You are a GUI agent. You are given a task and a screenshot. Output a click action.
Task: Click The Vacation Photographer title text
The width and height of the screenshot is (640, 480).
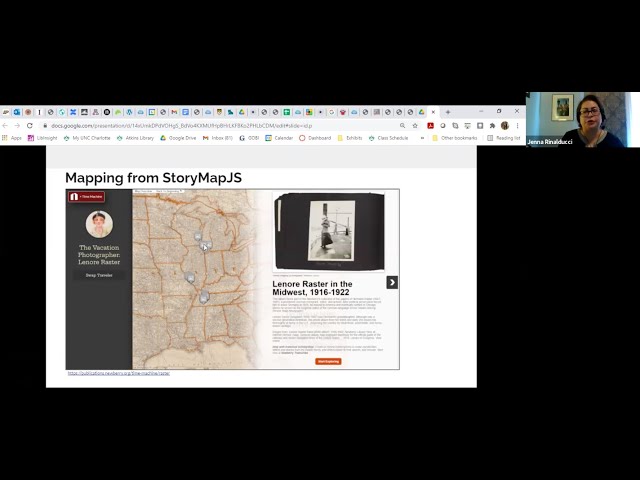99,255
